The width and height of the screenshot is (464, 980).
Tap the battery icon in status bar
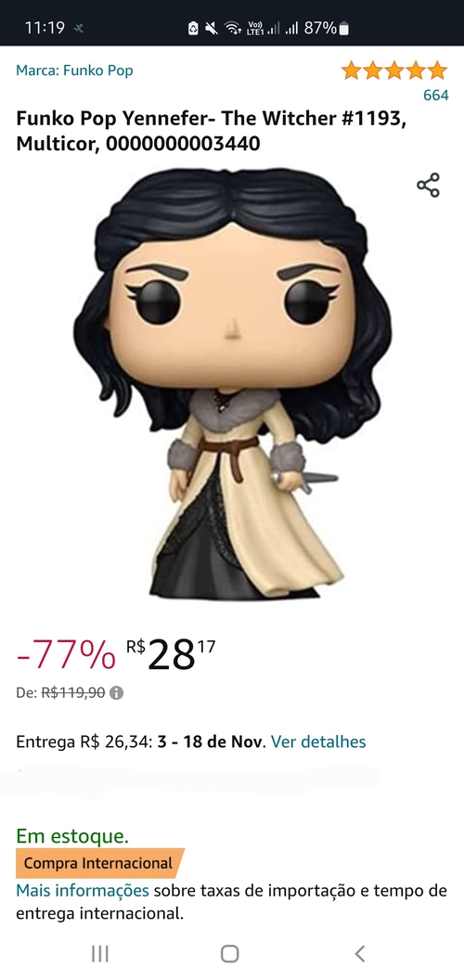pyautogui.click(x=344, y=28)
